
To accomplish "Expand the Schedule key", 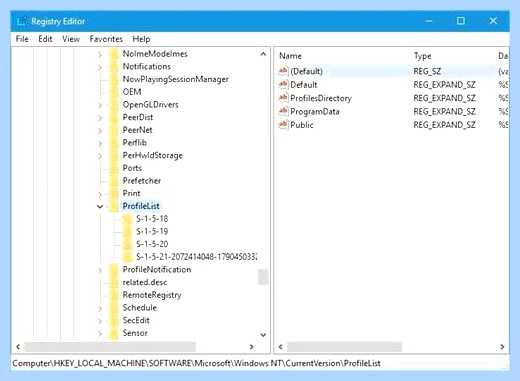I will pyautogui.click(x=100, y=308).
